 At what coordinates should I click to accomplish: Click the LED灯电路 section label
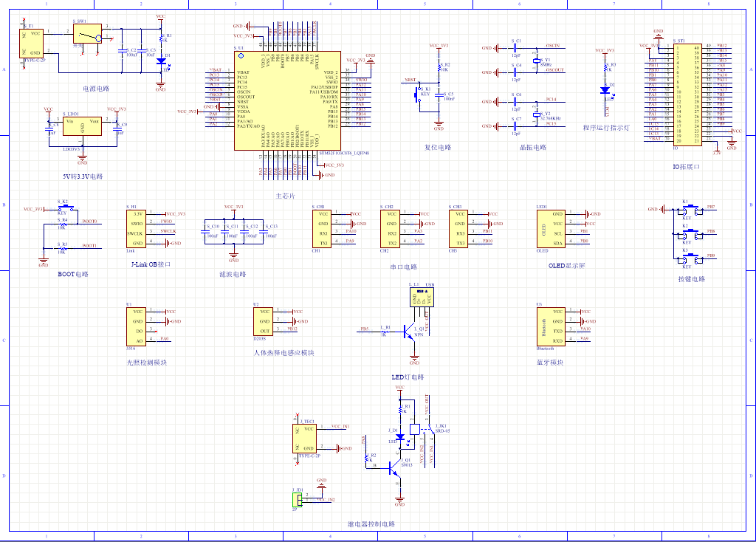click(408, 377)
